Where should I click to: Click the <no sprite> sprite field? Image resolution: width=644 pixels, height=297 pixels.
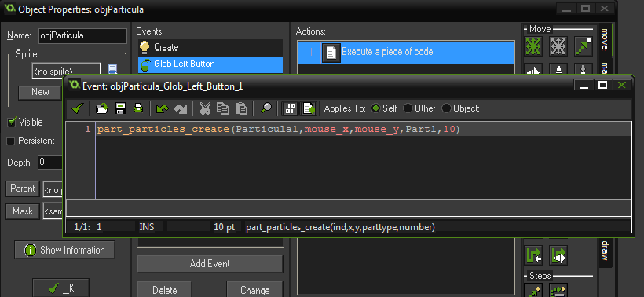pyautogui.click(x=66, y=70)
